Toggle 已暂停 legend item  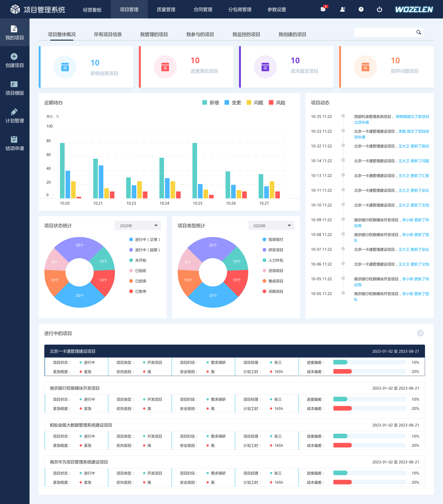[x=138, y=291]
